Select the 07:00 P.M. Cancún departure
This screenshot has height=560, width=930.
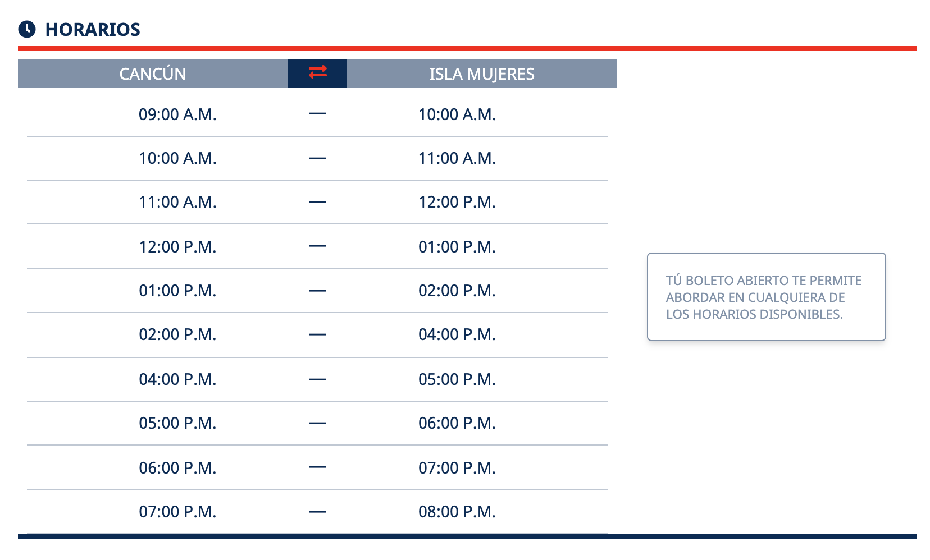click(x=177, y=512)
